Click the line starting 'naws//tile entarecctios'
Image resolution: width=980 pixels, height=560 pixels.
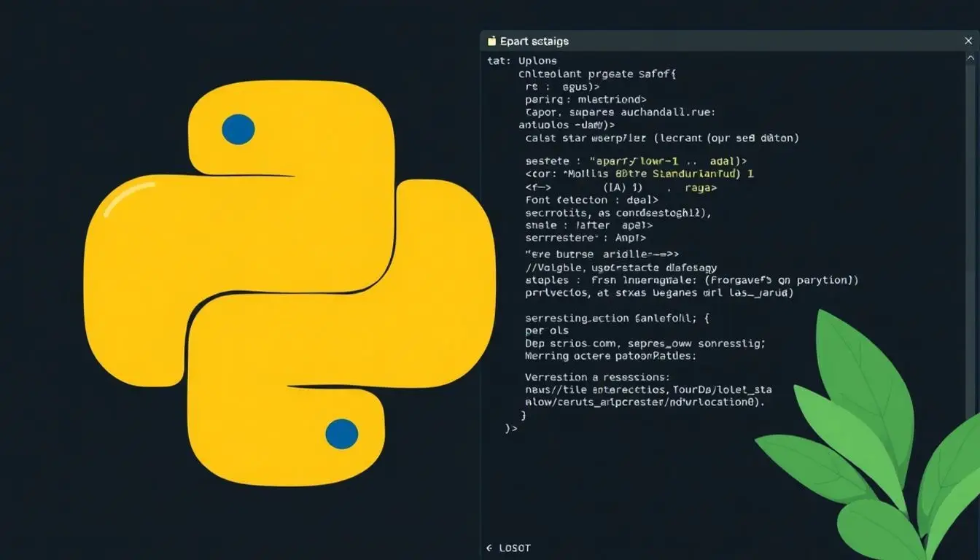[648, 390]
